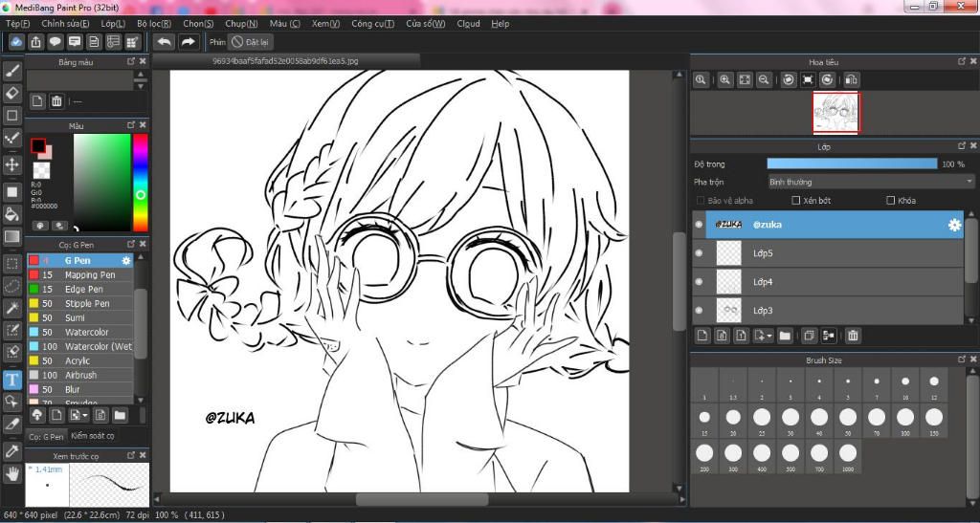This screenshot has height=523, width=980.
Task: Create a new layer in Lớp panel
Action: click(x=702, y=336)
